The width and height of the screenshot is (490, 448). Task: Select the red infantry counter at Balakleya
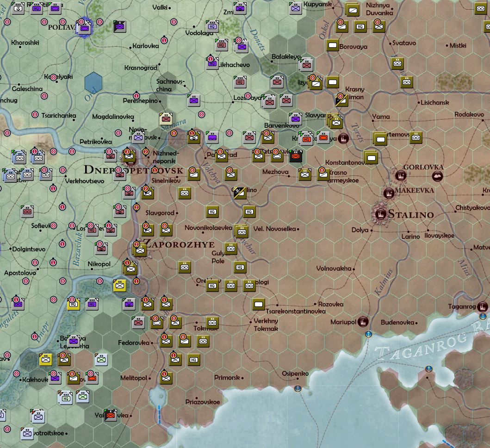(x=307, y=65)
